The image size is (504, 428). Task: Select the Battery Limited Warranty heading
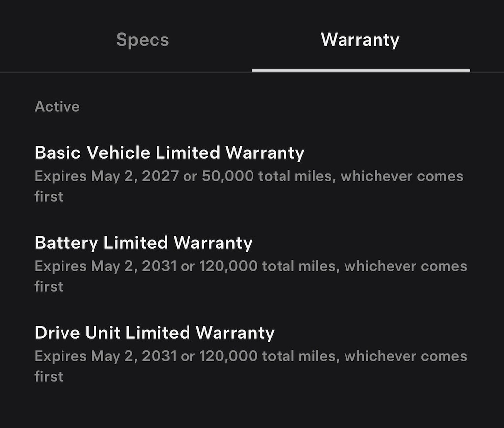point(143,243)
